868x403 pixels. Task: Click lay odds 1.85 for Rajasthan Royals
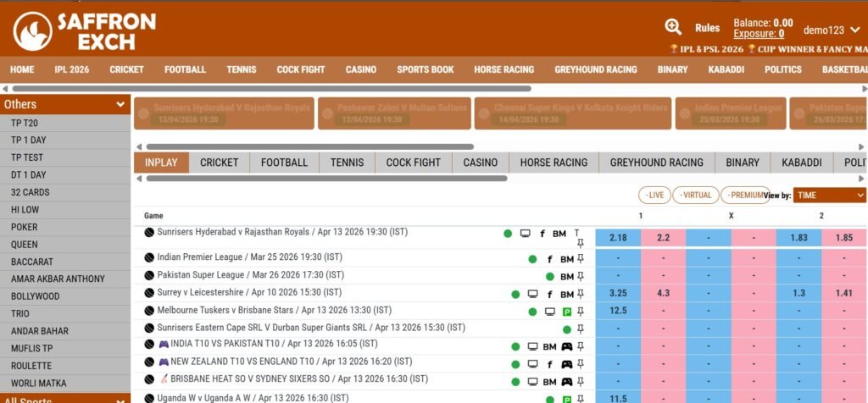click(x=844, y=238)
